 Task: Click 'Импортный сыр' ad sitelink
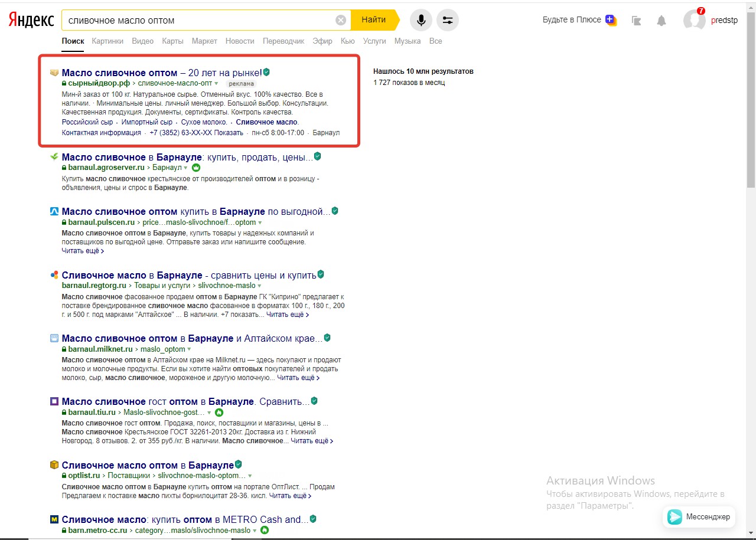(x=147, y=122)
